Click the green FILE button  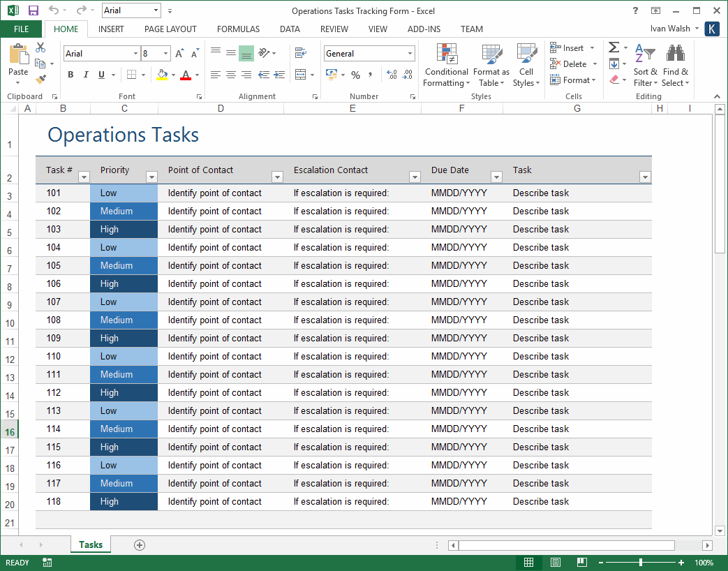coord(21,29)
